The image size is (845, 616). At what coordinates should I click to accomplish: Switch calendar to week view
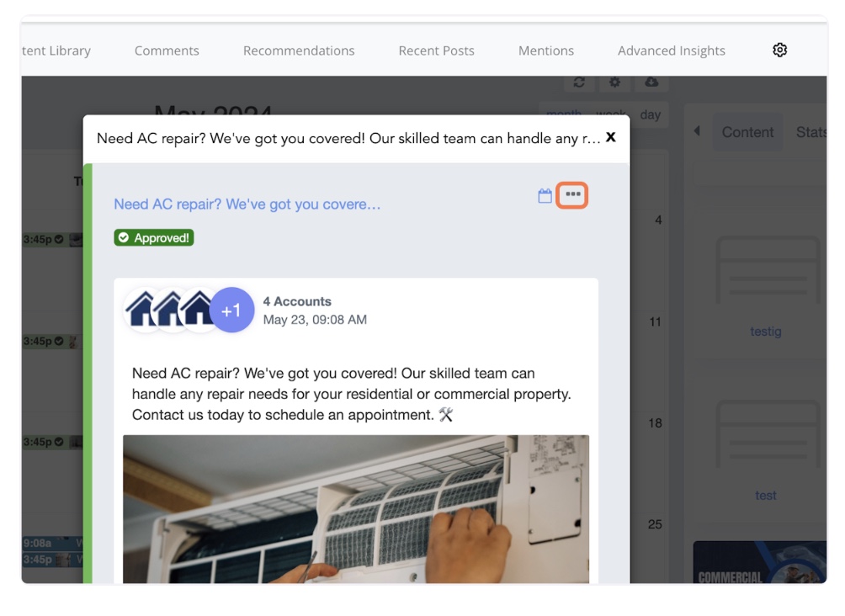click(x=611, y=114)
